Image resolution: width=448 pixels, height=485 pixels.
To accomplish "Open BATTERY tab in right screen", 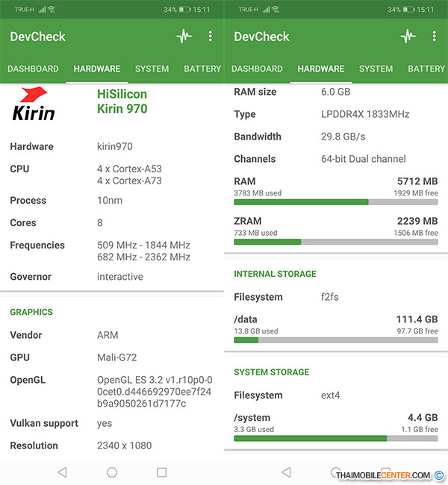I will (426, 69).
